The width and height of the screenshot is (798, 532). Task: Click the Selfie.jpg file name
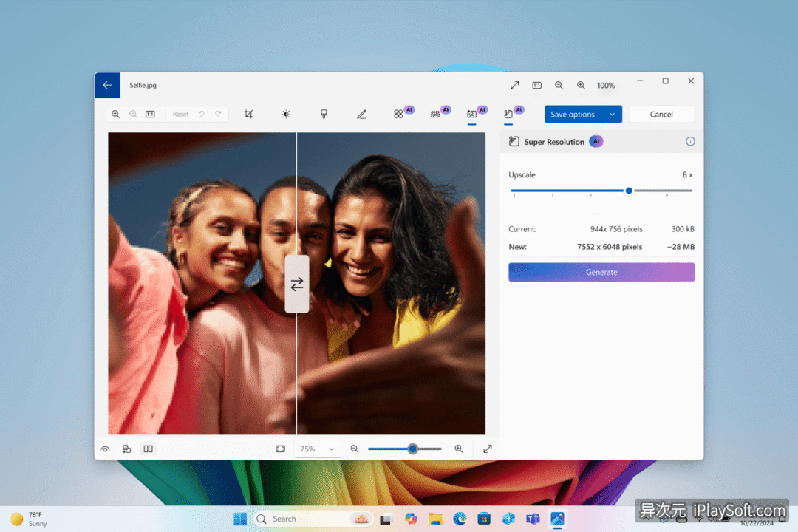pos(143,85)
